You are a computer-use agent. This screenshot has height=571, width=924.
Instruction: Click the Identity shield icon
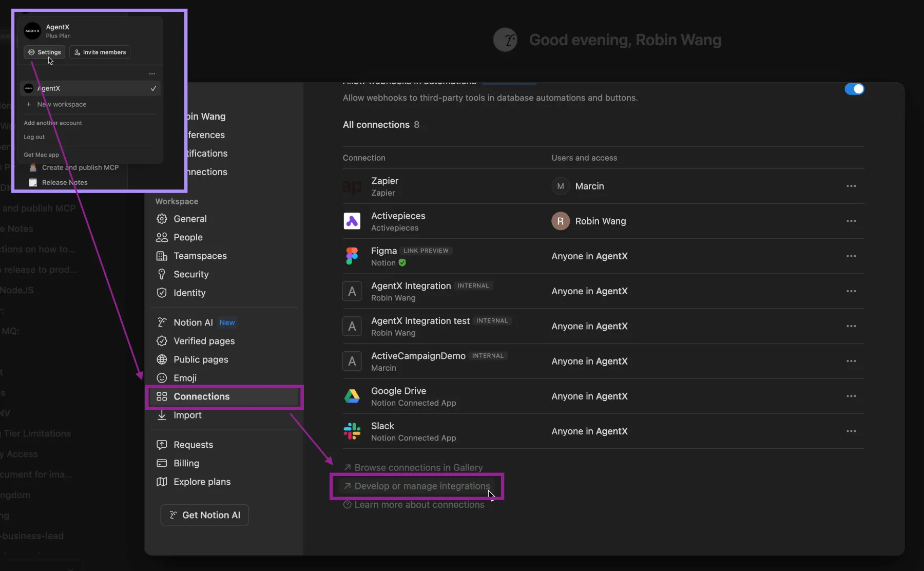coord(162,293)
